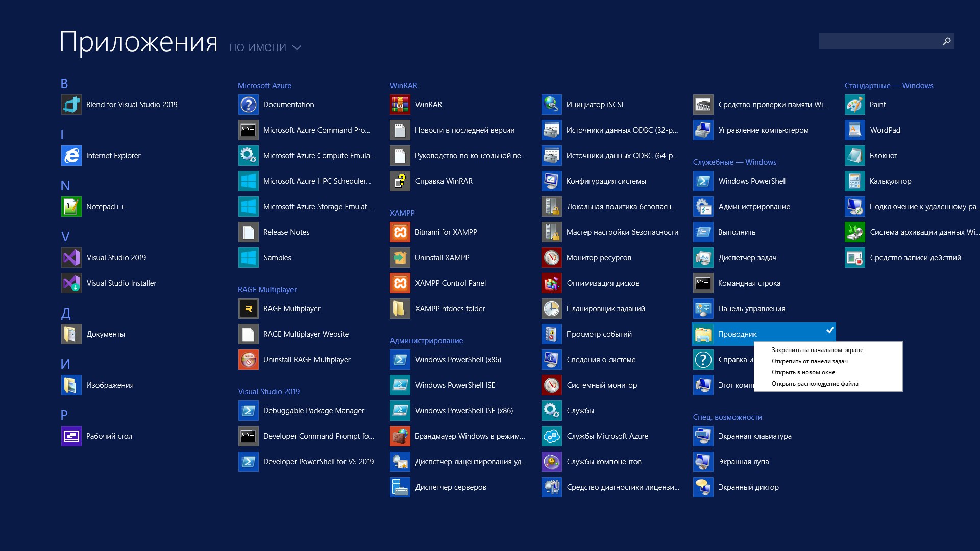This screenshot has width=980, height=551.
Task: Click 'Samples' app label
Action: click(x=277, y=258)
